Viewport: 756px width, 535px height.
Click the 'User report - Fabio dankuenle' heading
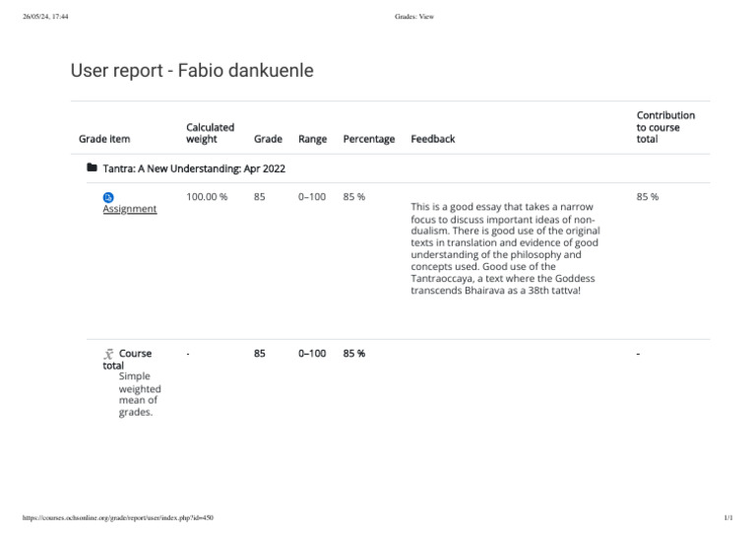pyautogui.click(x=192, y=70)
